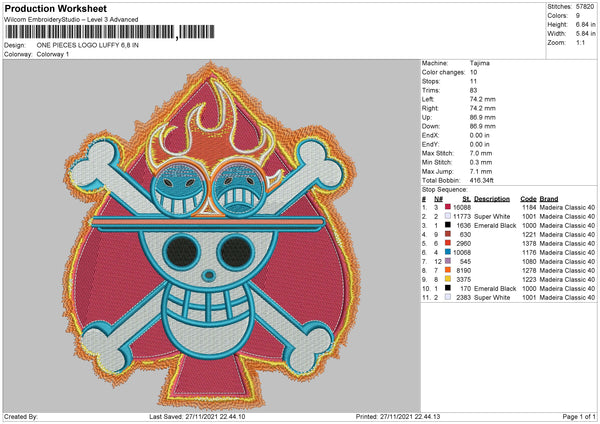Click the embroidery design preview image
The width and height of the screenshot is (600, 424).
point(212,236)
